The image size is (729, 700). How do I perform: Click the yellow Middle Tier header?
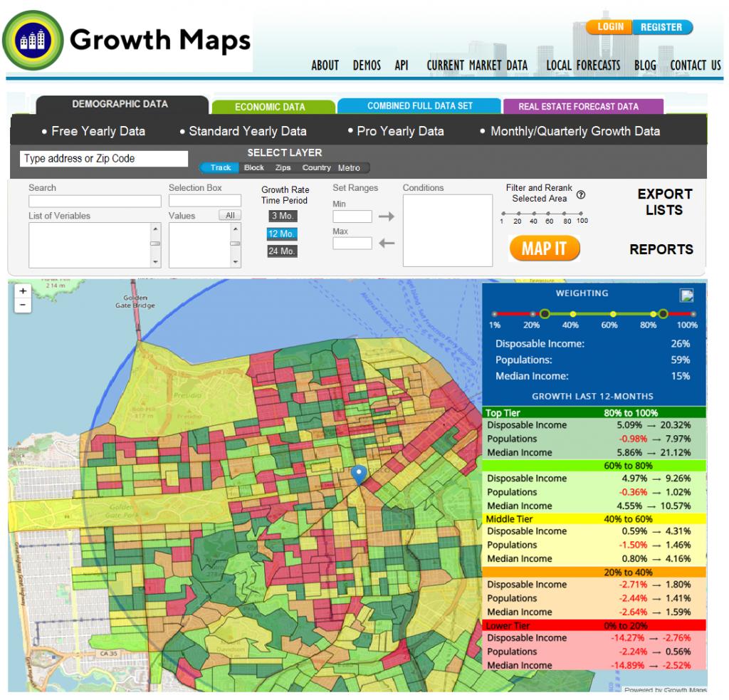click(594, 518)
